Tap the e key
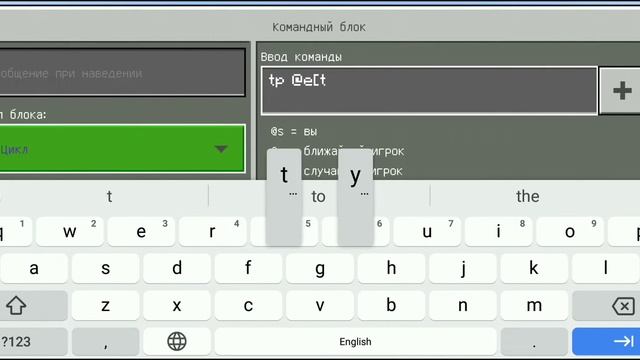Image resolution: width=640 pixels, height=360 pixels. 141,231
